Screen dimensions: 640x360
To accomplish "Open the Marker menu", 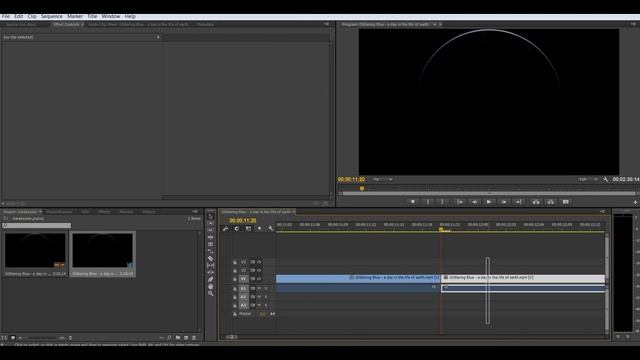I will click(75, 16).
